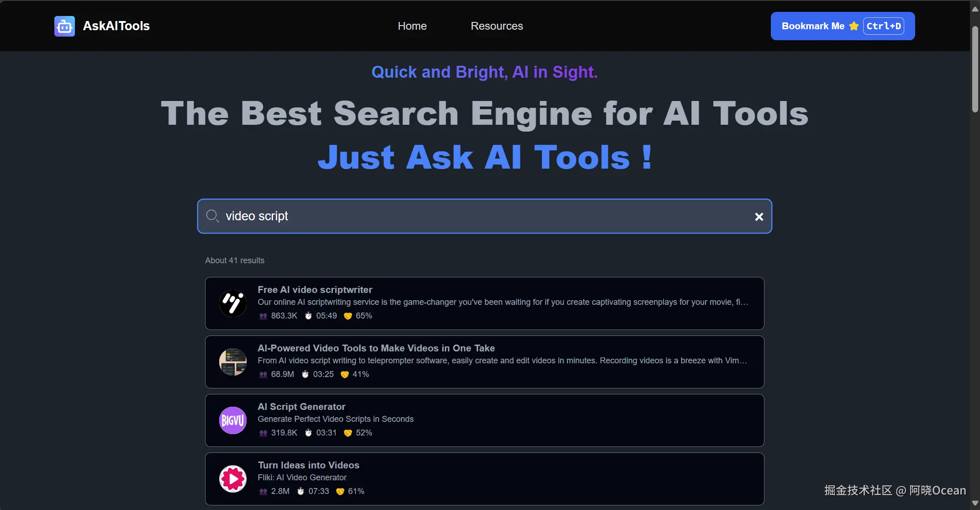Click the Vimeo video tools thumbnail icon
980x510 pixels.
click(233, 362)
